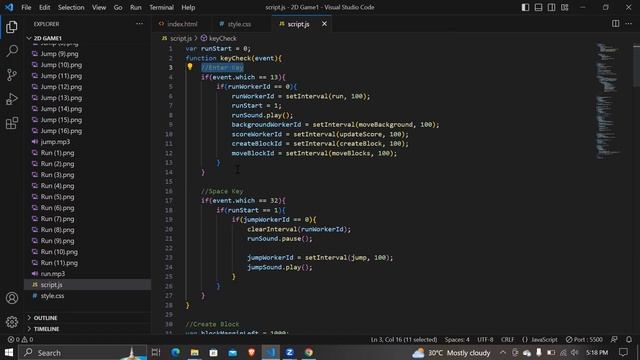The height and width of the screenshot is (360, 640).
Task: Open Run and Debug view
Action: tap(12, 99)
